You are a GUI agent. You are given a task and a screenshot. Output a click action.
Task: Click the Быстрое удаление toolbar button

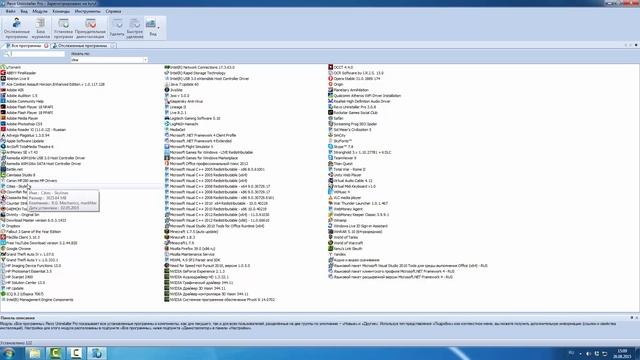pyautogui.click(x=135, y=28)
